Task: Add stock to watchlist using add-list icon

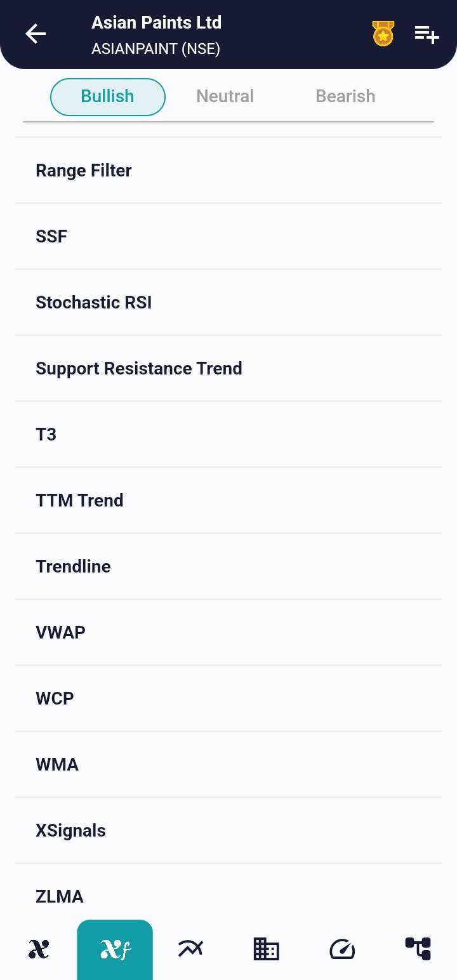Action: (x=426, y=34)
